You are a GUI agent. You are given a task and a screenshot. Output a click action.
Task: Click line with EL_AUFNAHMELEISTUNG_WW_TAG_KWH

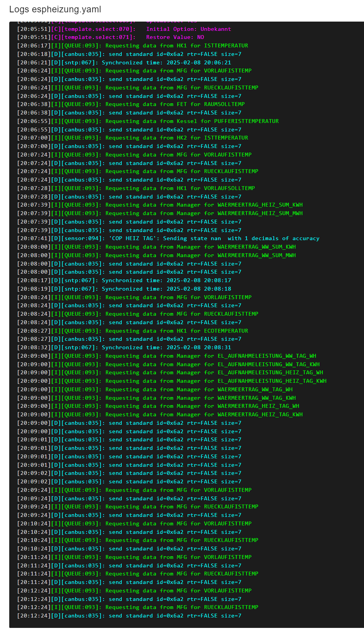pyautogui.click(x=168, y=365)
